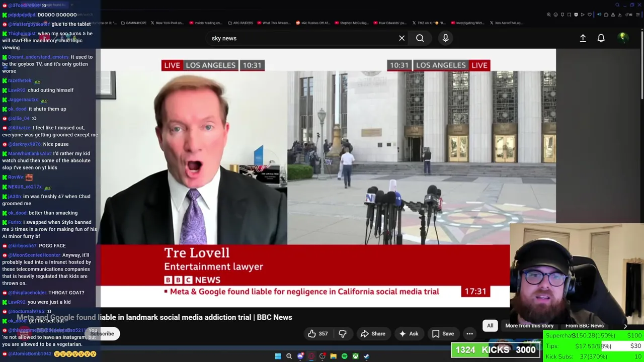Click the browser zoom icon in toolbar

[x=549, y=15]
